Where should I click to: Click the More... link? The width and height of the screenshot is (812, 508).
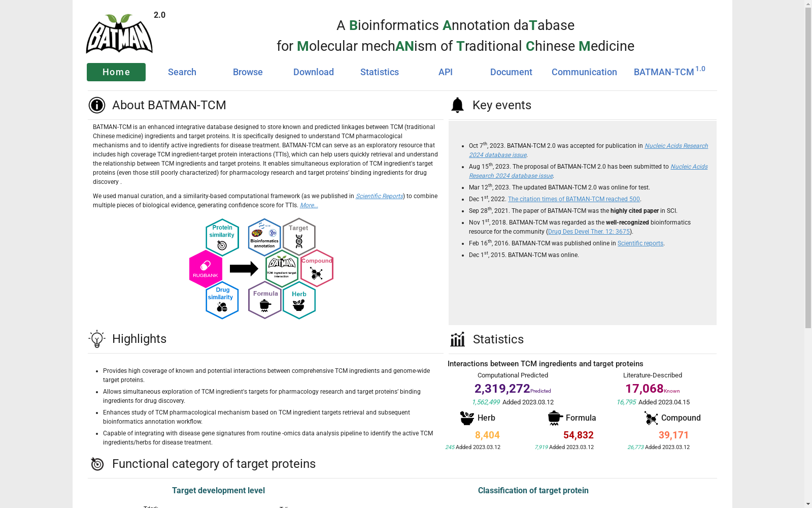(x=309, y=205)
